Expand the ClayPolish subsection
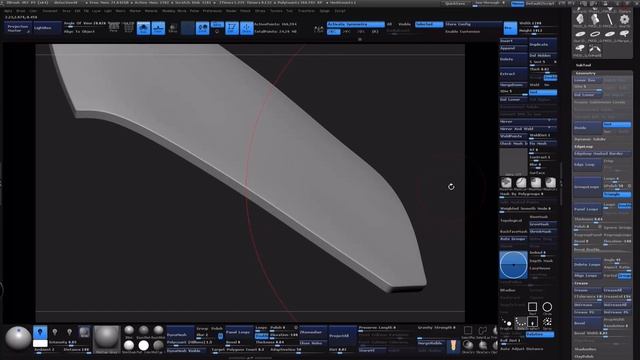Screen dimensions: 640x360 [x=584, y=356]
